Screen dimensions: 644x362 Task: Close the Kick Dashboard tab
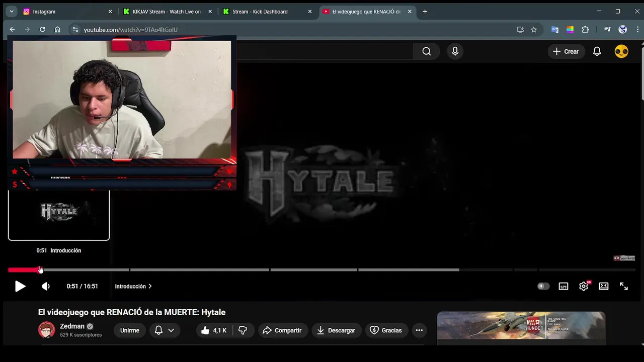[310, 12]
